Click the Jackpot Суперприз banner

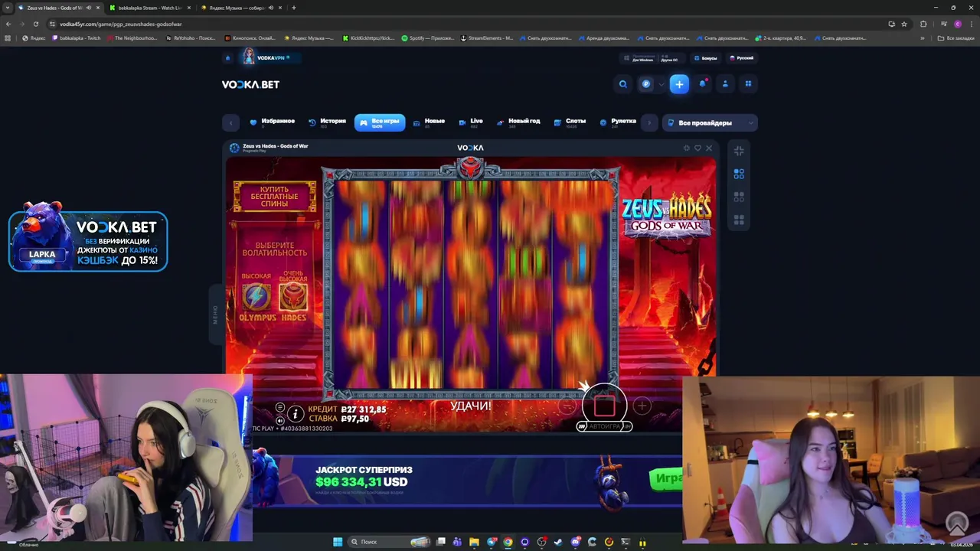click(467, 481)
